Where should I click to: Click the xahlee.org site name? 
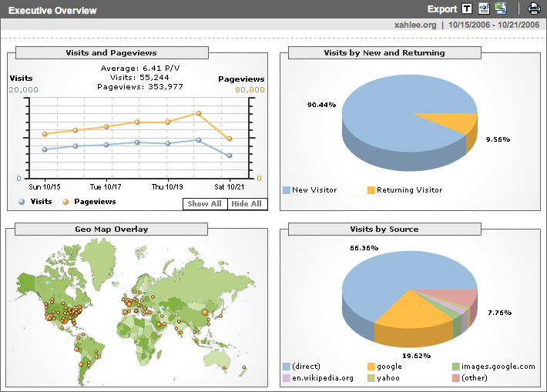tap(415, 25)
